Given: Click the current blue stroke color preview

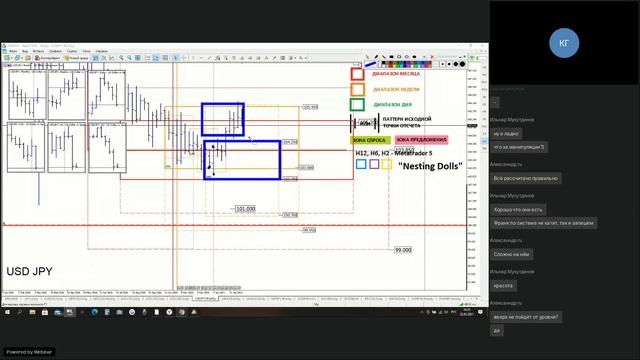Looking at the screenshot, I should [370, 64].
